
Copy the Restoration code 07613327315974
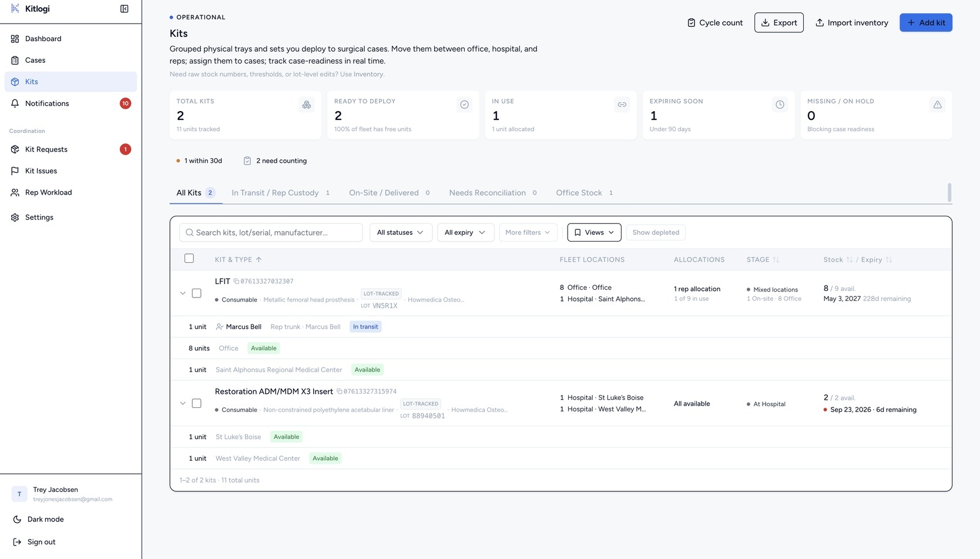(x=367, y=391)
